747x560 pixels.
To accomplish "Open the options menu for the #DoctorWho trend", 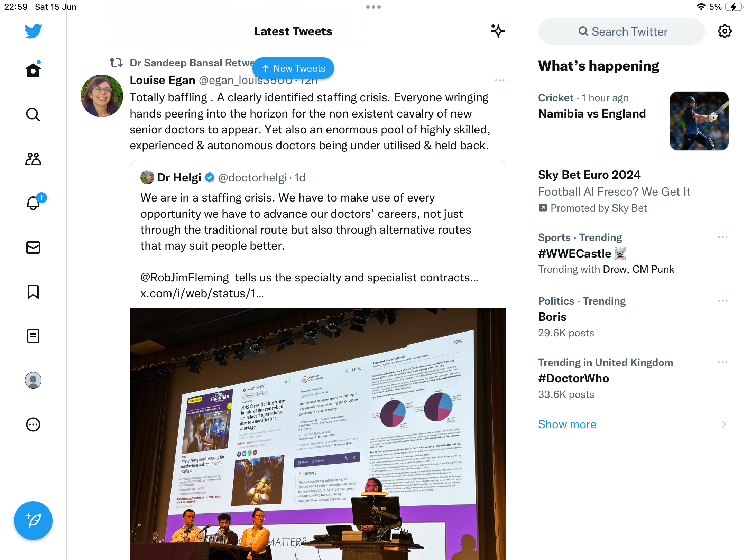I will (x=723, y=363).
